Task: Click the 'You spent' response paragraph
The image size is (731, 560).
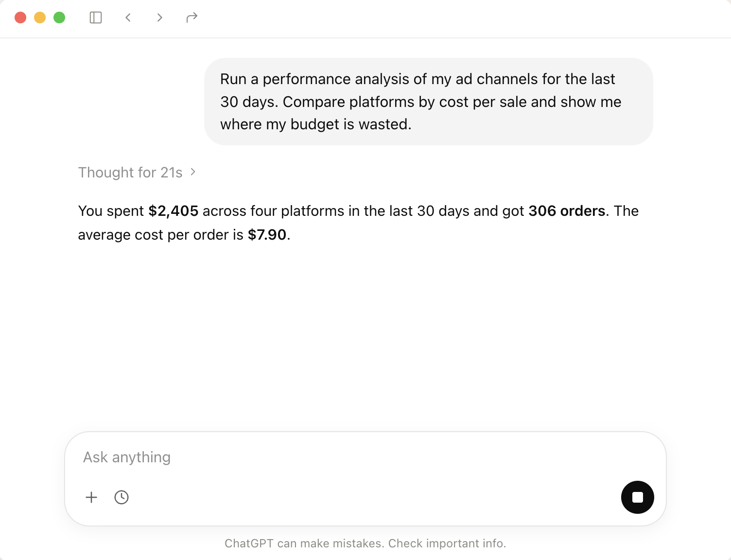Action: tap(358, 223)
